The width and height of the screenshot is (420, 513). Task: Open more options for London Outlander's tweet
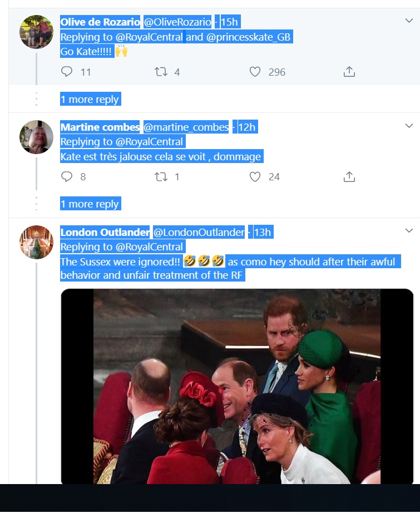click(409, 230)
